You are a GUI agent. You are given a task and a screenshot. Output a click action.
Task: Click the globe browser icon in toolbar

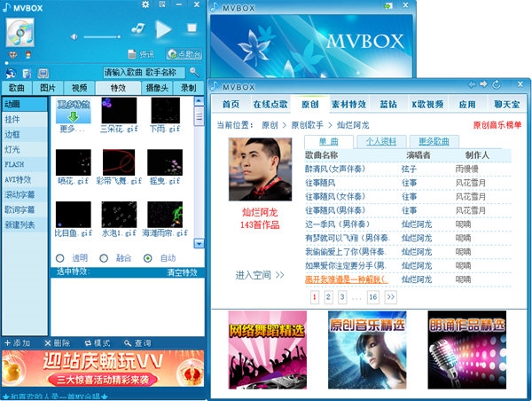pos(12,73)
